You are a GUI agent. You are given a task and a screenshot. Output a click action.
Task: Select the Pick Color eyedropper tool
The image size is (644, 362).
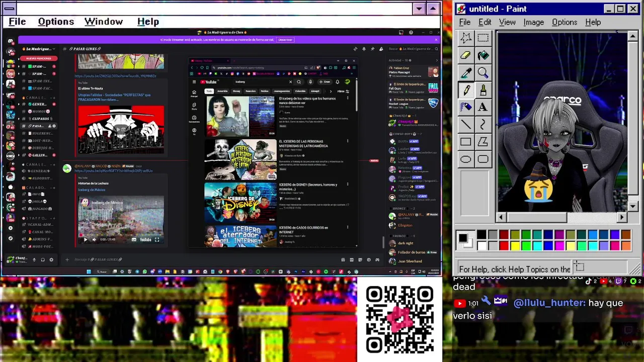[x=465, y=73]
